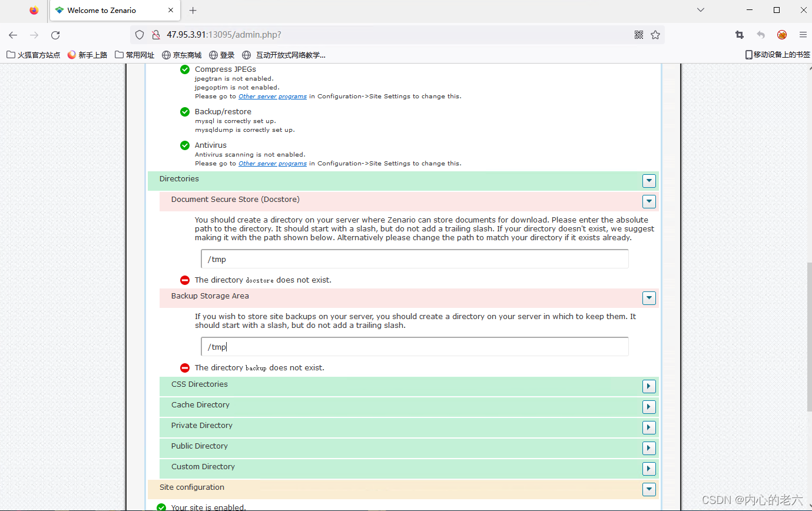Click the shield tracking protection icon
This screenshot has height=511, width=812.
tap(140, 35)
